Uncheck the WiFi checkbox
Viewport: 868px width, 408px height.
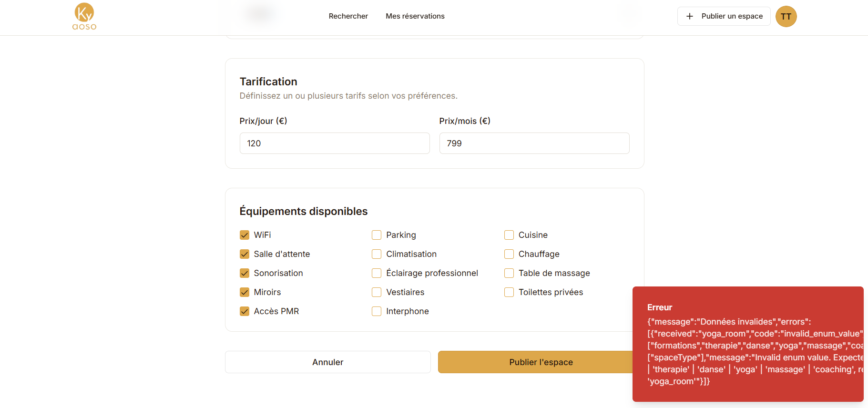coord(245,235)
